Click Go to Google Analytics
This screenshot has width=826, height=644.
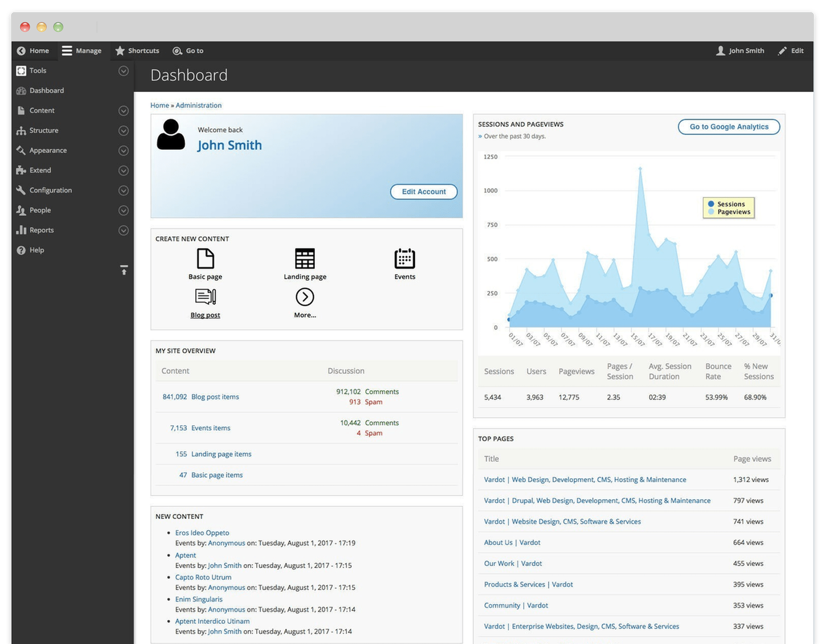(x=728, y=127)
